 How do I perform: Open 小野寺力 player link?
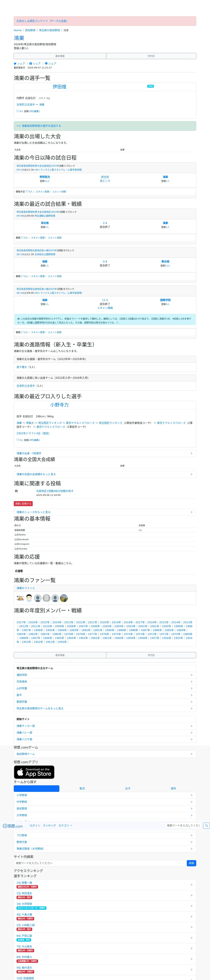coord(60,405)
